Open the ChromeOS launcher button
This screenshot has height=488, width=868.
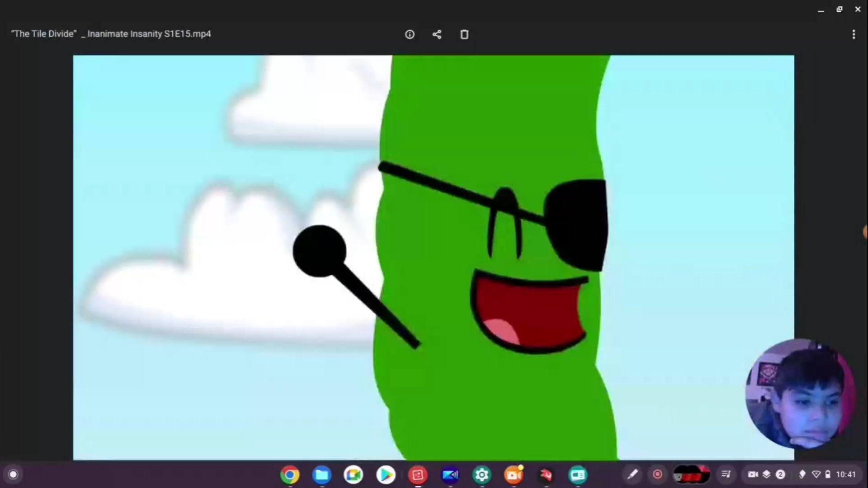pyautogui.click(x=13, y=474)
